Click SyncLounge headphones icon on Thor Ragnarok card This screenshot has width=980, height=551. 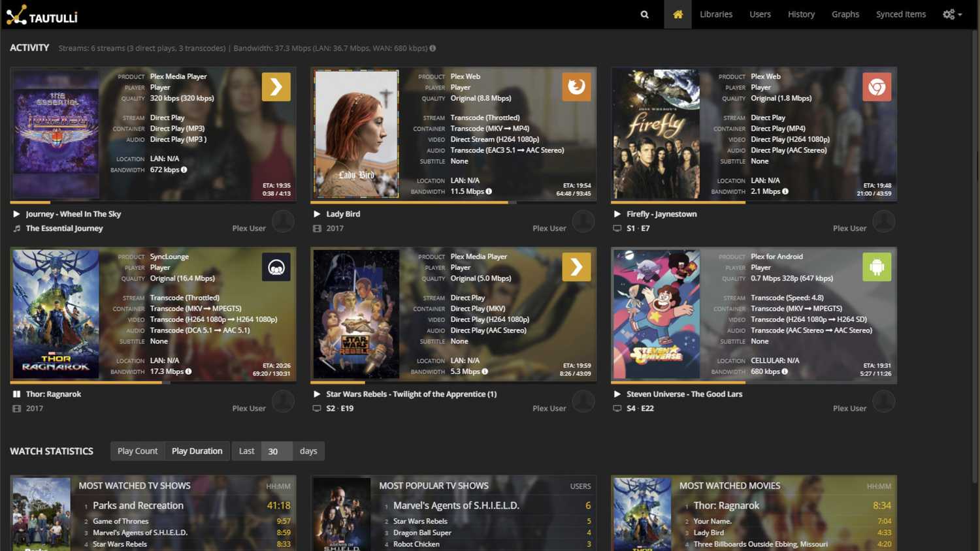click(x=276, y=266)
